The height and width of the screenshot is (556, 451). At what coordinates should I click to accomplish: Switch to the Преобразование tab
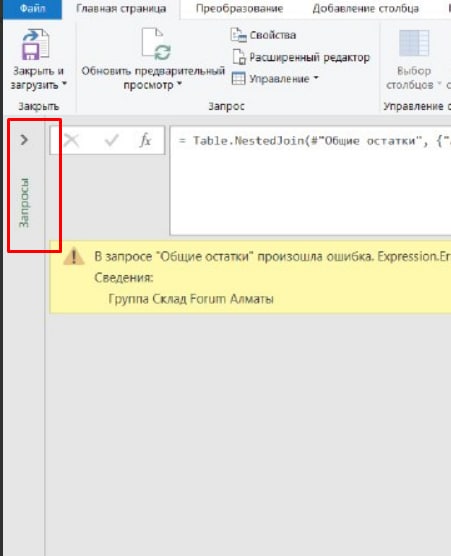pos(239,9)
